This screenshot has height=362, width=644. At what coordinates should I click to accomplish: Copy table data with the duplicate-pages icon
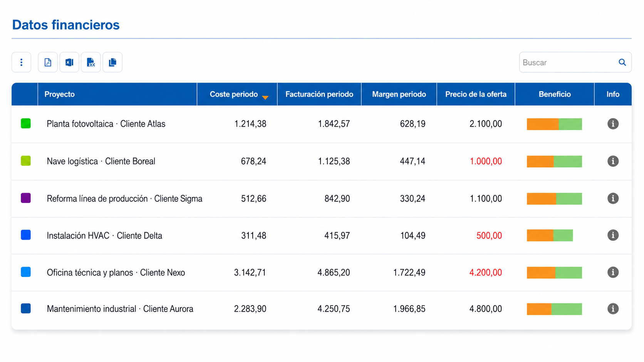click(x=112, y=62)
